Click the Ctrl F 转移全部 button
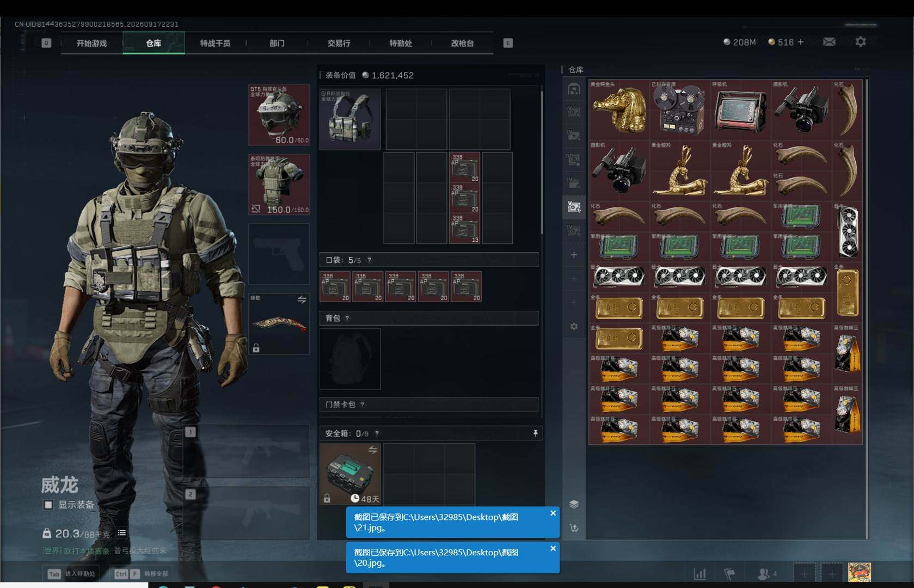This screenshot has width=914, height=588. 141,574
